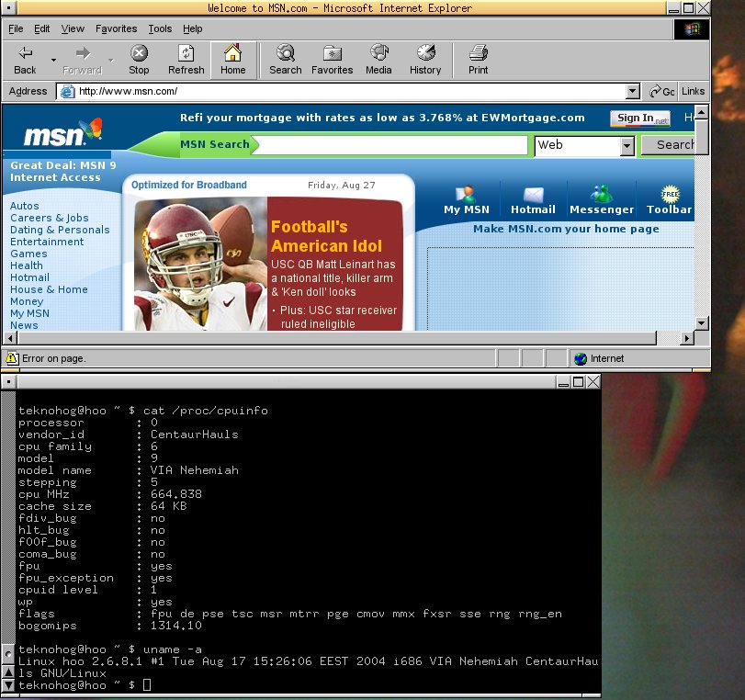745x700 pixels.
Task: Open the Back button history dropdown arrow
Action: [53, 60]
